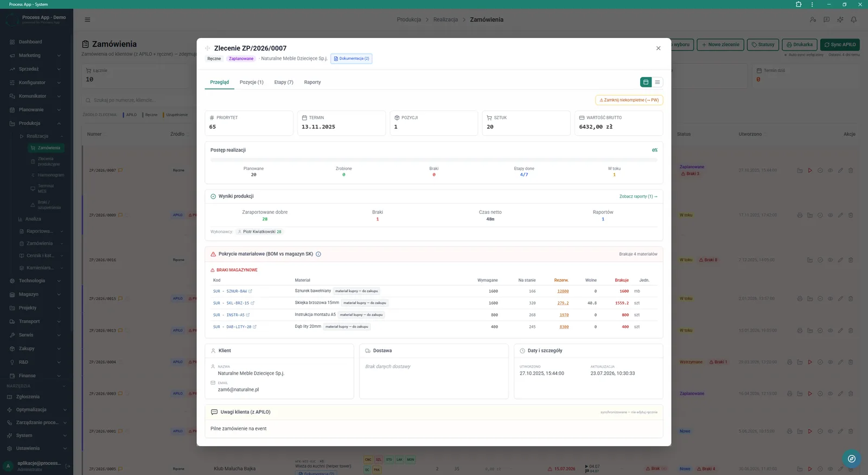Click the R&D lightbulb sidebar icon

12,362
